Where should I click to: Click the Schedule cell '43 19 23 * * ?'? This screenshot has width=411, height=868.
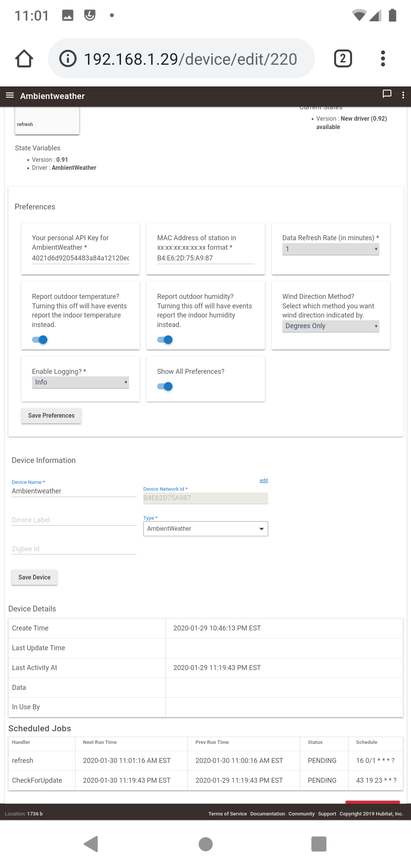[x=376, y=780]
